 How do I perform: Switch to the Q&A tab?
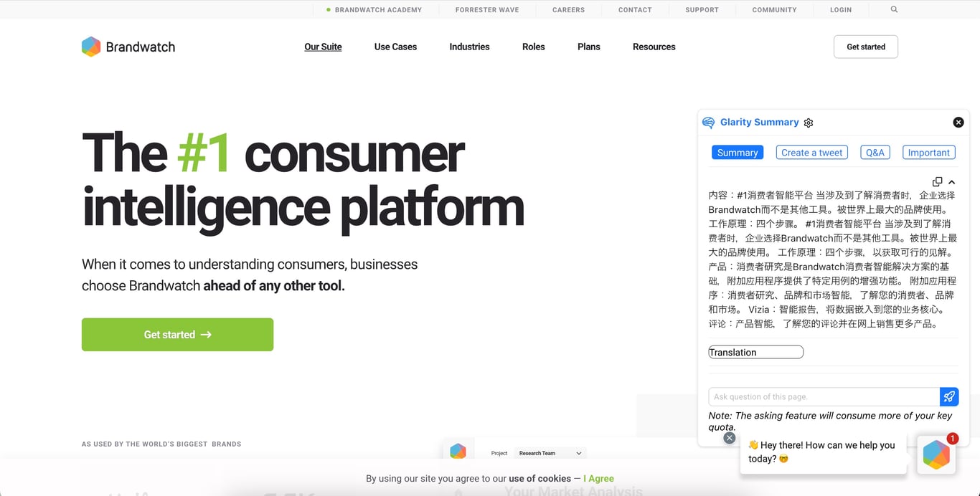click(875, 153)
